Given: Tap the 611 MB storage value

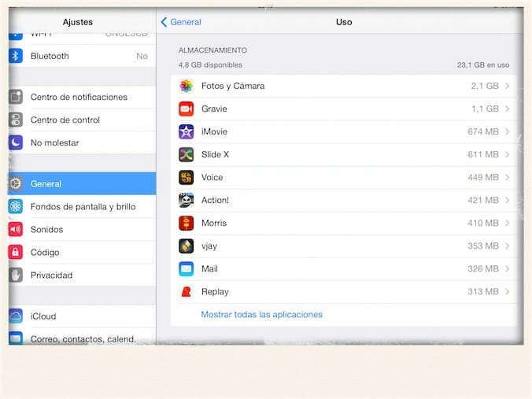Looking at the screenshot, I should (483, 154).
